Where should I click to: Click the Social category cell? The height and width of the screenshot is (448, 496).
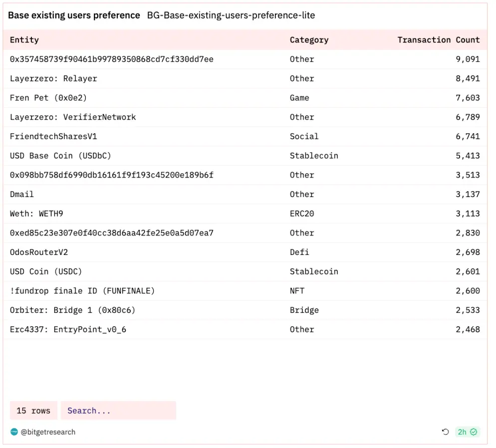pyautogui.click(x=304, y=136)
